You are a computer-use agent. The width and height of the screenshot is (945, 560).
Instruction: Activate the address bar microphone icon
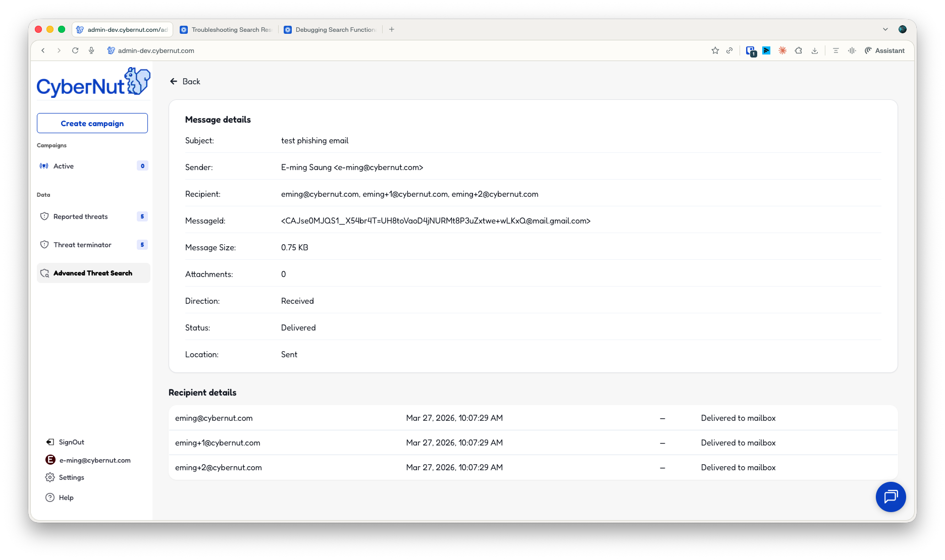pos(91,50)
